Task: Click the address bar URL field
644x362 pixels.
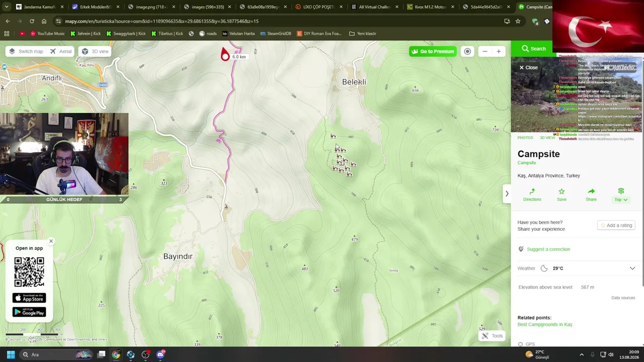Action: point(277,21)
